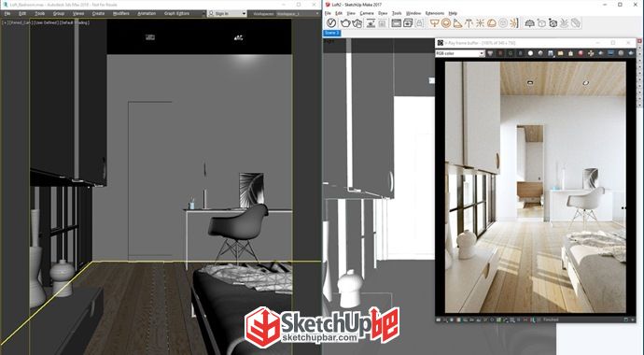Open the Sign In dropdown in 3ds Max
644x355 pixels.
pyautogui.click(x=227, y=14)
